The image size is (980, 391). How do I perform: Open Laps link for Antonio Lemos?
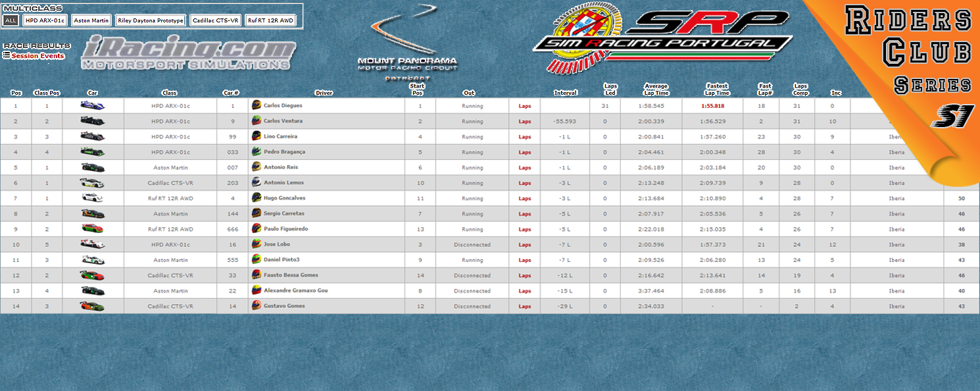(x=524, y=183)
